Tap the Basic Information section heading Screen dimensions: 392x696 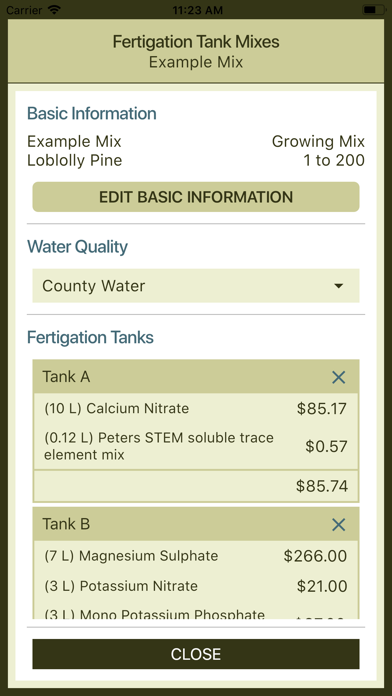coord(92,113)
